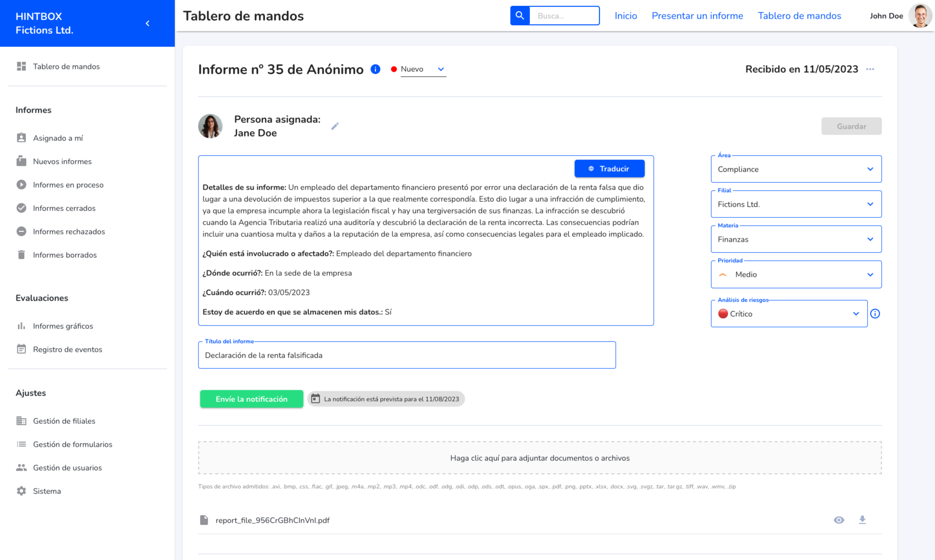
Task: Click the Traducir button
Action: click(609, 169)
